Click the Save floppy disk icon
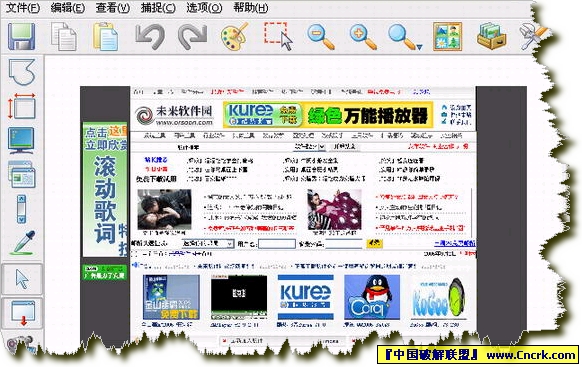The width and height of the screenshot is (582, 367). pyautogui.click(x=22, y=36)
